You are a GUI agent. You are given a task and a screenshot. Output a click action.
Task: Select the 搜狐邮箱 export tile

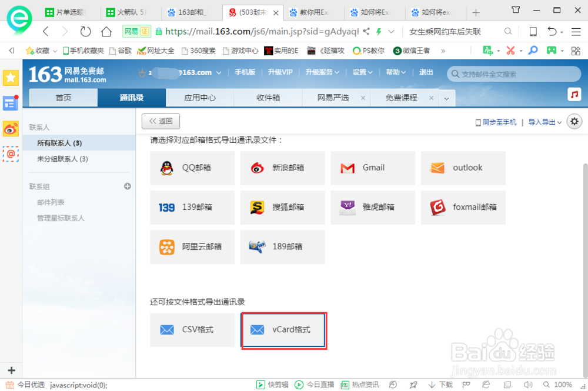pos(282,208)
